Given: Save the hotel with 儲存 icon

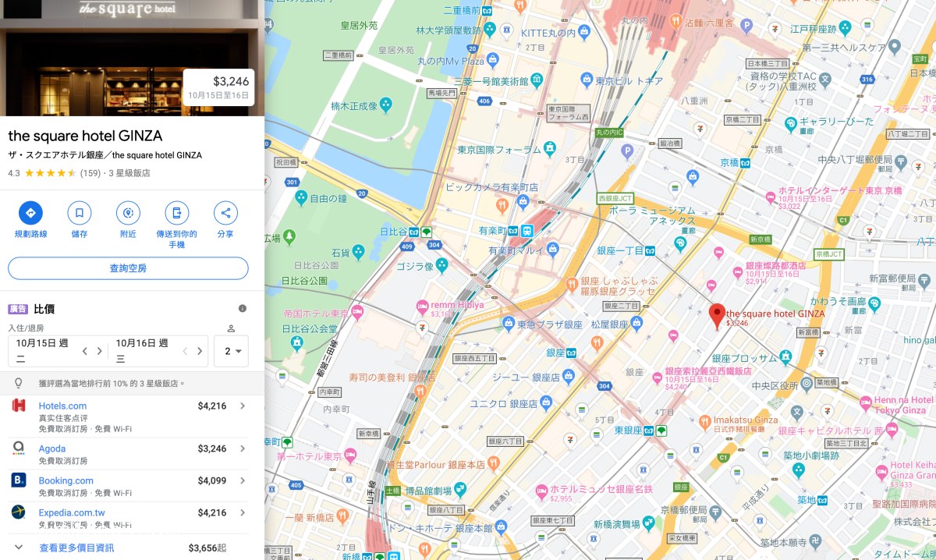Looking at the screenshot, I should tap(79, 213).
